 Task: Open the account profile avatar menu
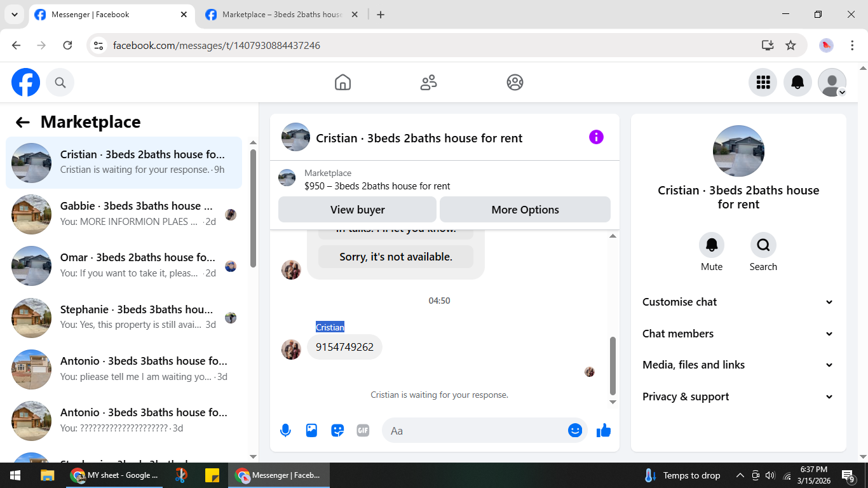click(832, 82)
